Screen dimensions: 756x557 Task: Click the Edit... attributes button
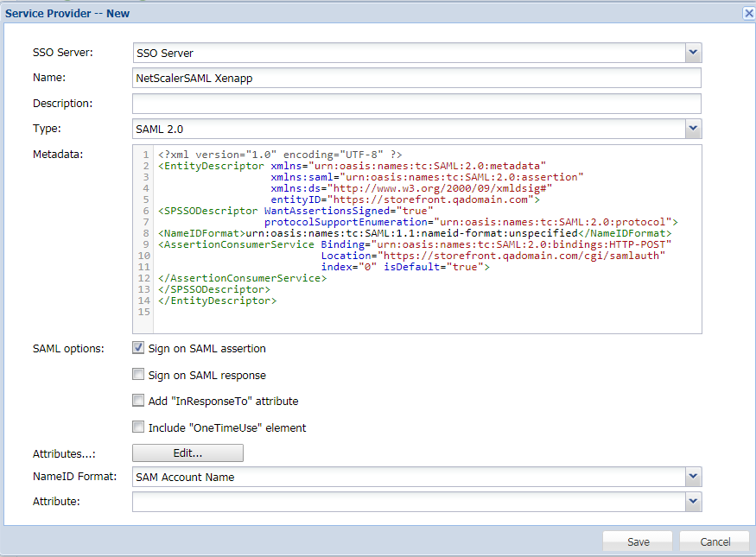pyautogui.click(x=187, y=453)
